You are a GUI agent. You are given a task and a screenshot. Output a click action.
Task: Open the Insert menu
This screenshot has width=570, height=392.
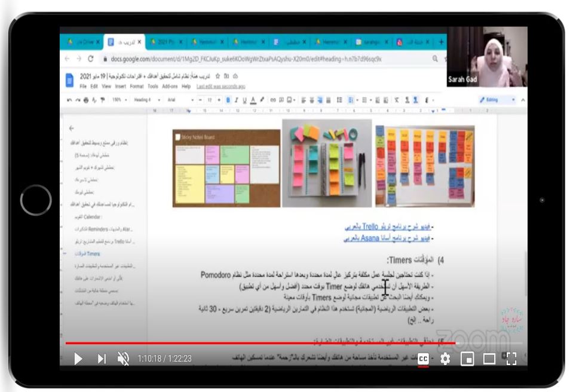(x=121, y=86)
